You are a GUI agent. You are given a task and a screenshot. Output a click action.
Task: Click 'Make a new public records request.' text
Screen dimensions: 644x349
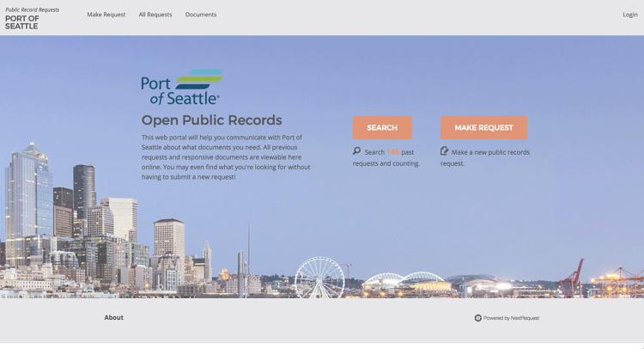[485, 157]
